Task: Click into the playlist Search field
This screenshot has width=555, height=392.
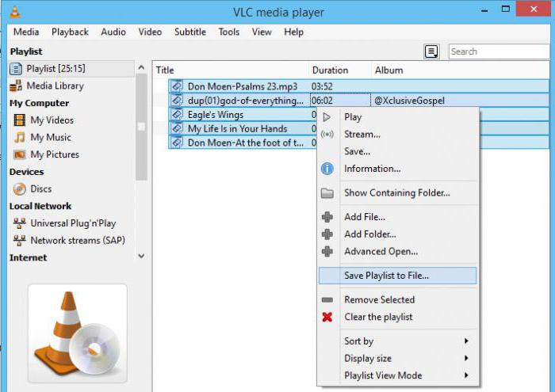Action: click(x=499, y=51)
